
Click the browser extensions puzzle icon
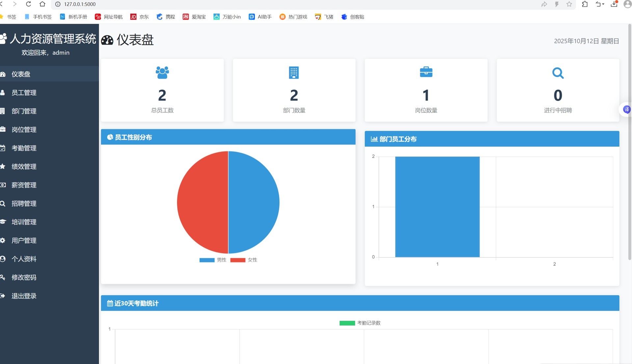[585, 4]
